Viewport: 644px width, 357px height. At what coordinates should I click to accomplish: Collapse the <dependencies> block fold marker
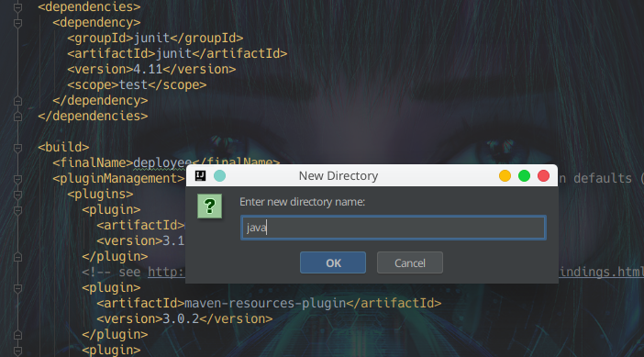click(17, 7)
